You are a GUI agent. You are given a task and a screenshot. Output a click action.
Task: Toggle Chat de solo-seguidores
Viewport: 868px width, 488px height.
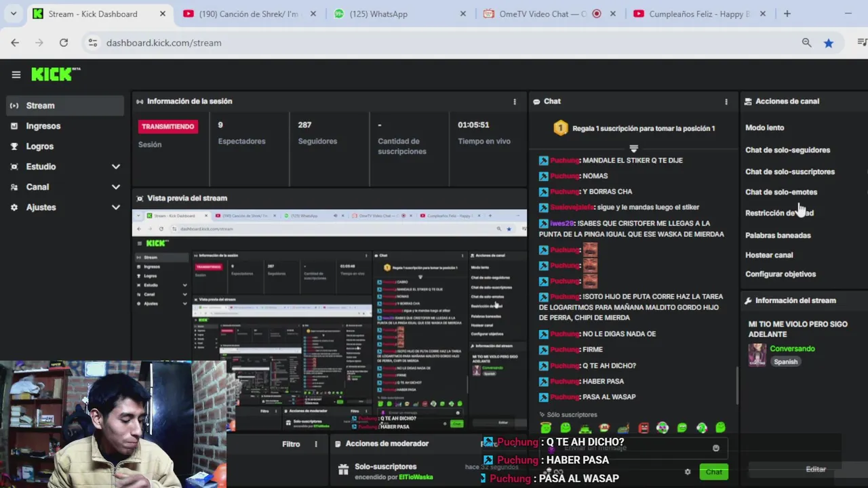(x=787, y=150)
